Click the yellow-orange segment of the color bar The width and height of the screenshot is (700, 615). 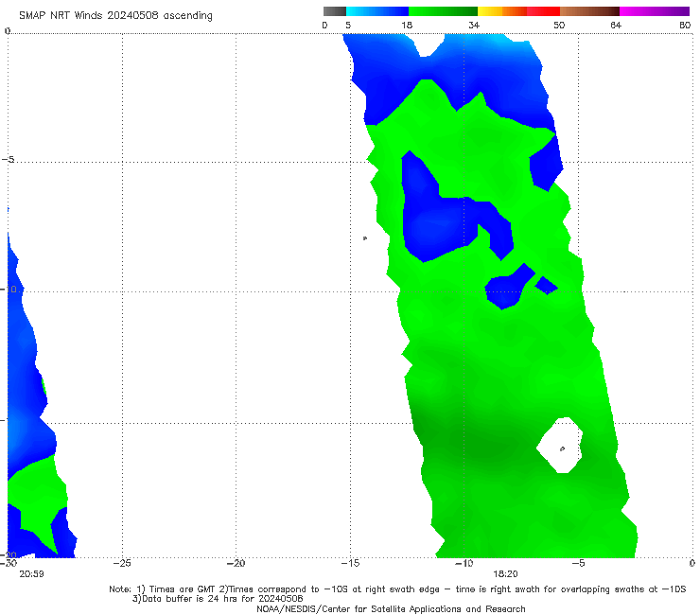502,11
